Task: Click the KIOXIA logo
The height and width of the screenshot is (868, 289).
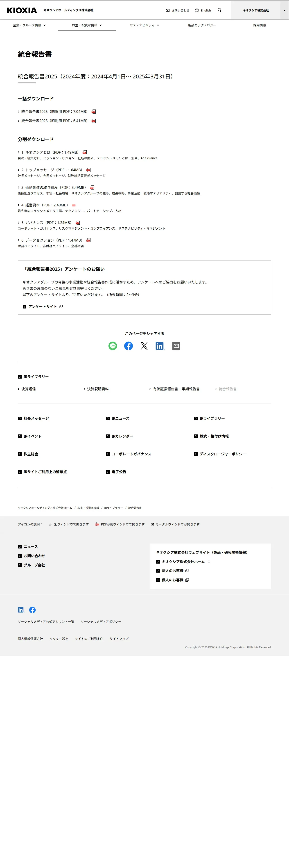Action: point(22,10)
